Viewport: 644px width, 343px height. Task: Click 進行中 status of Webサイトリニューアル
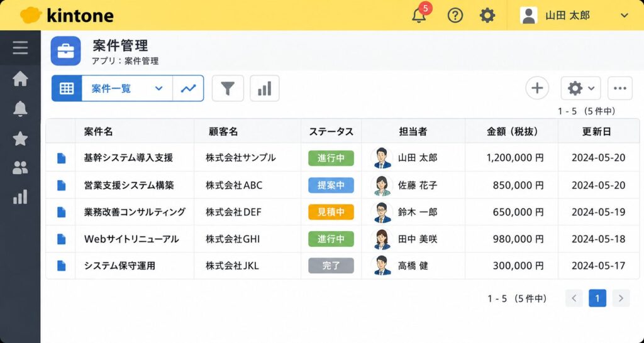click(331, 239)
